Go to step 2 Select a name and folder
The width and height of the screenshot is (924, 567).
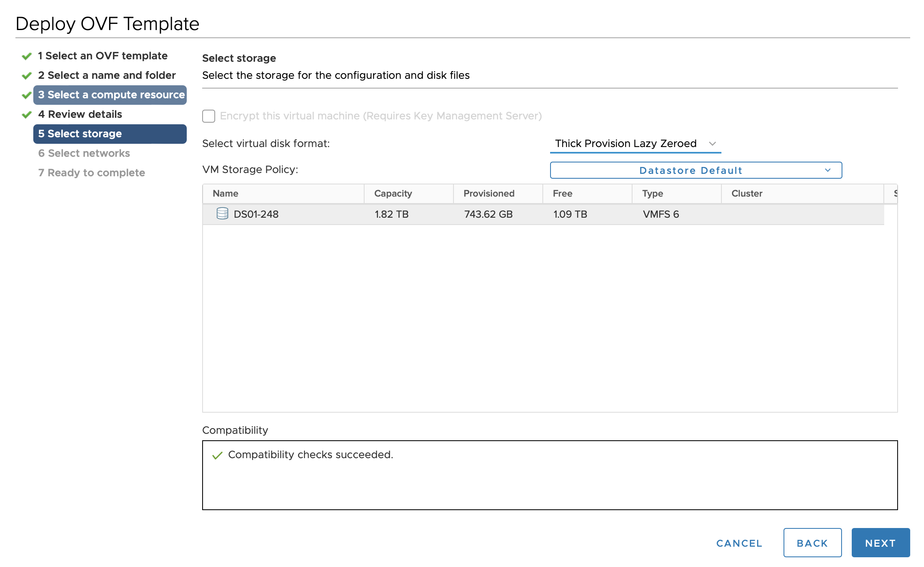pyautogui.click(x=107, y=76)
